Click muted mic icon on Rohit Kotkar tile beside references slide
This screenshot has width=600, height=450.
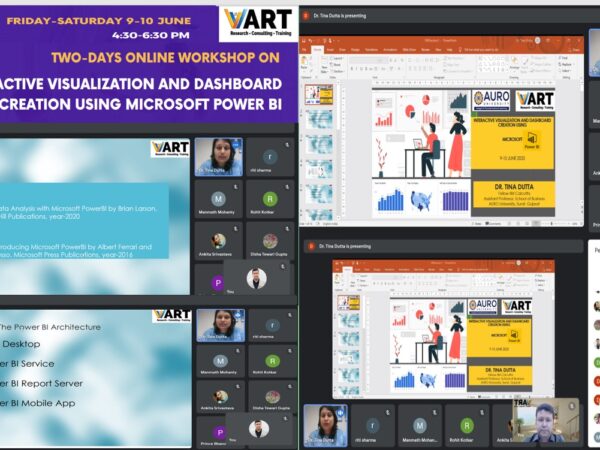287,187
